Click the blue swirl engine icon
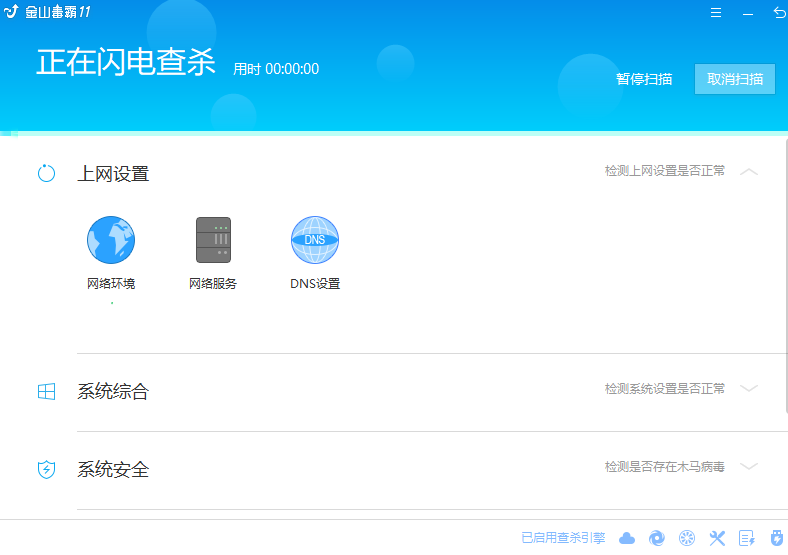The image size is (788, 555). pyautogui.click(x=657, y=538)
